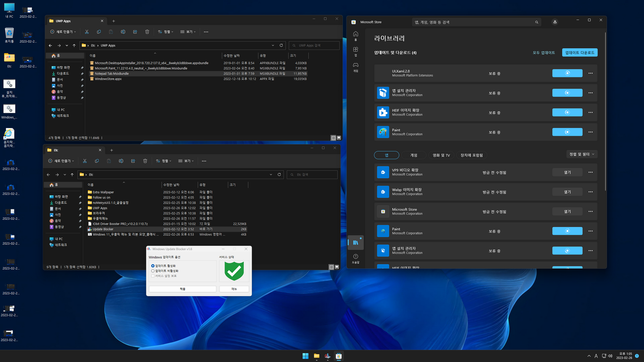Switch Etc window to details view toggle
This screenshot has width=644, height=362.
click(331, 267)
